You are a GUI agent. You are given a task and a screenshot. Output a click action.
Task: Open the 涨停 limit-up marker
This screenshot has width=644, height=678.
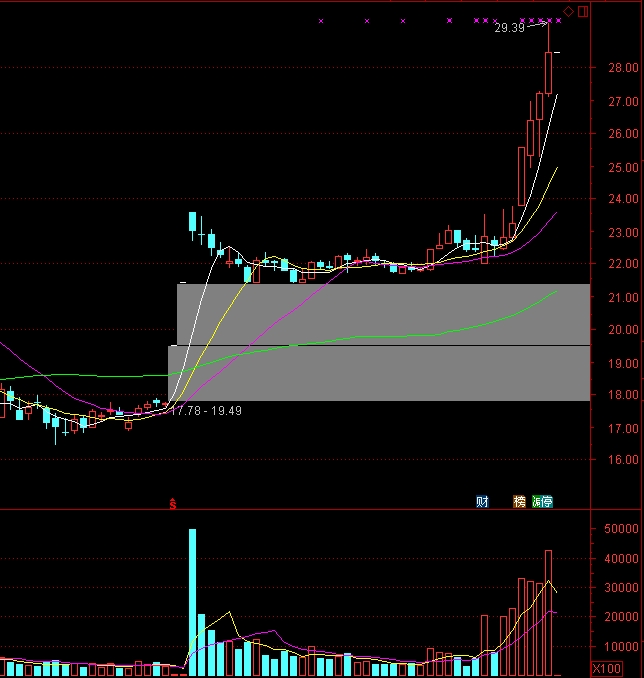pyautogui.click(x=542, y=502)
